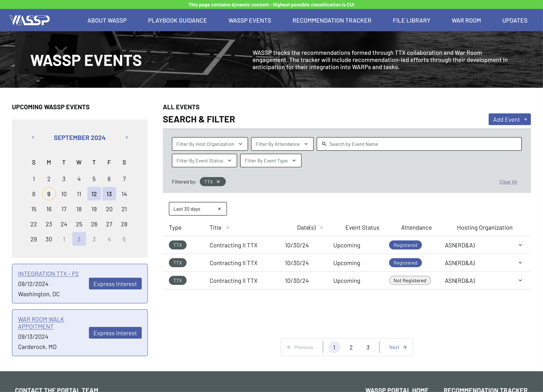This screenshot has height=392, width=543.
Task: Expand the Not Registered event row
Action: pos(520,281)
